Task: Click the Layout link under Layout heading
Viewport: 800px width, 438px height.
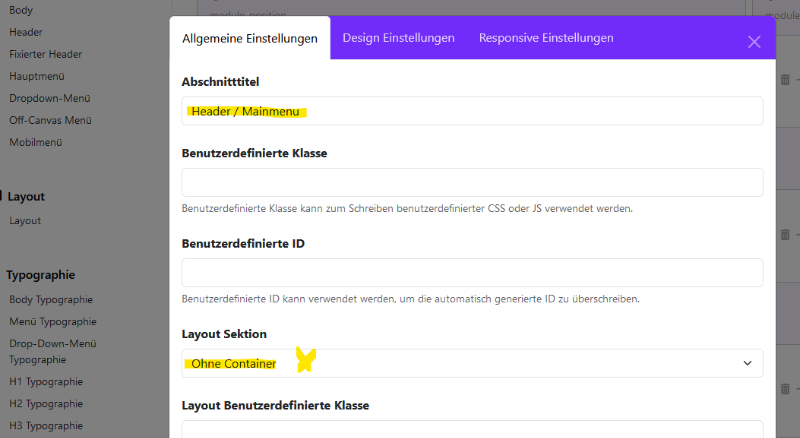Action: click(x=25, y=221)
